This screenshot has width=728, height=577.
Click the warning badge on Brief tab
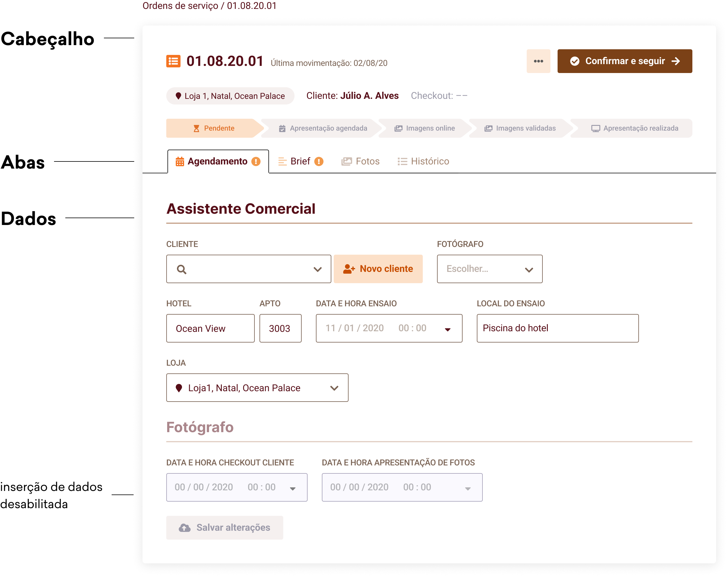319,161
